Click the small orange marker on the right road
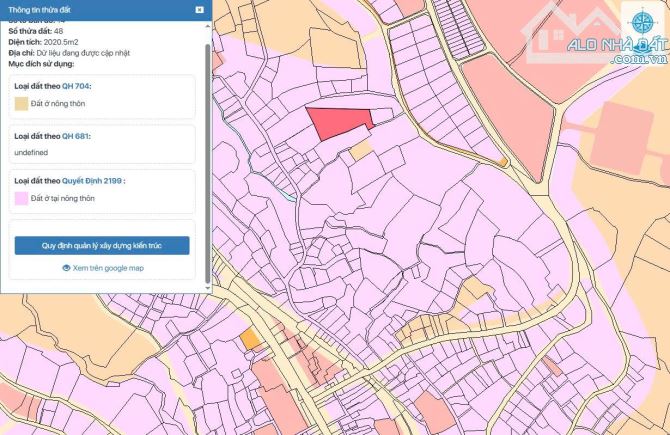 coord(504,161)
